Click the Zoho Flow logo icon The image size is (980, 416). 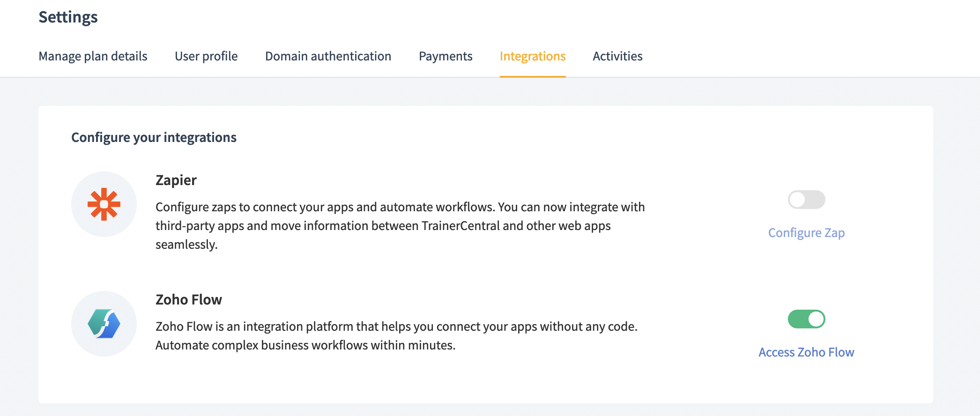pos(104,324)
